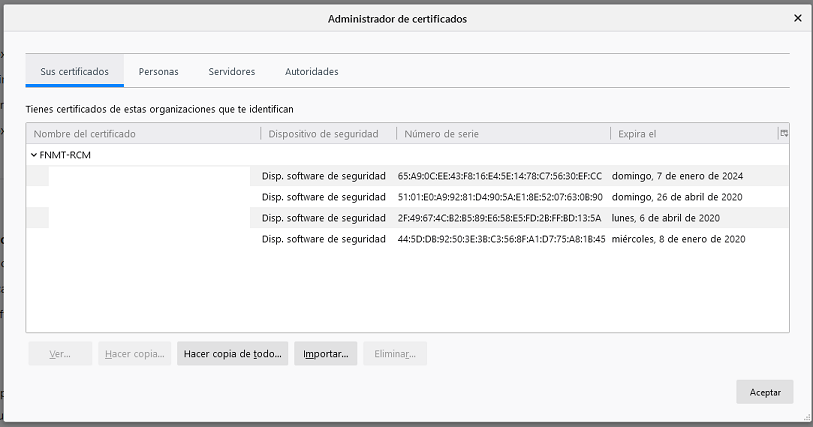This screenshot has width=813, height=427.
Task: Collapse the FNMT-RCM tree group
Action: click(34, 155)
